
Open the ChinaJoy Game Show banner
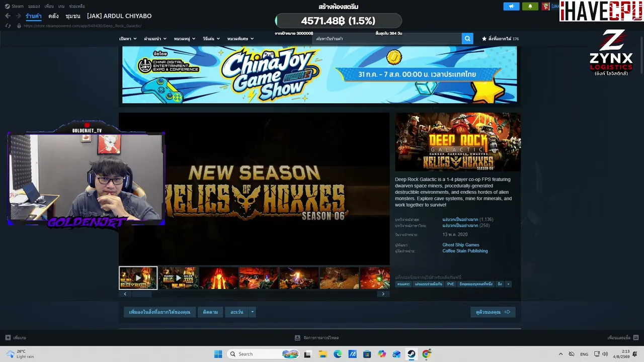tap(319, 75)
